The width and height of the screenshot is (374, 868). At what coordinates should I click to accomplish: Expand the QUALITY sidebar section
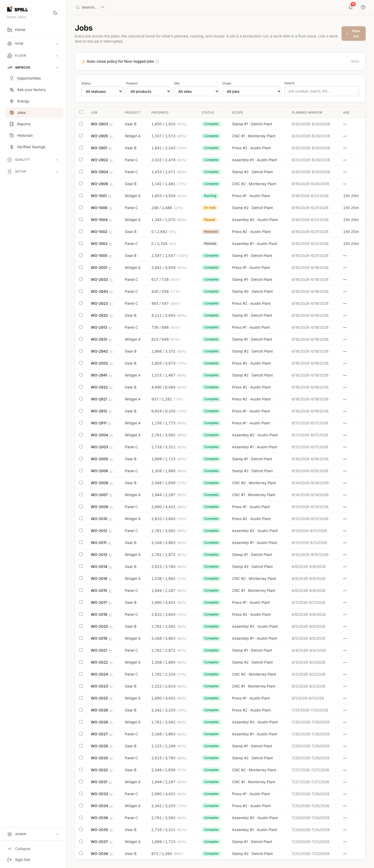pos(33,159)
